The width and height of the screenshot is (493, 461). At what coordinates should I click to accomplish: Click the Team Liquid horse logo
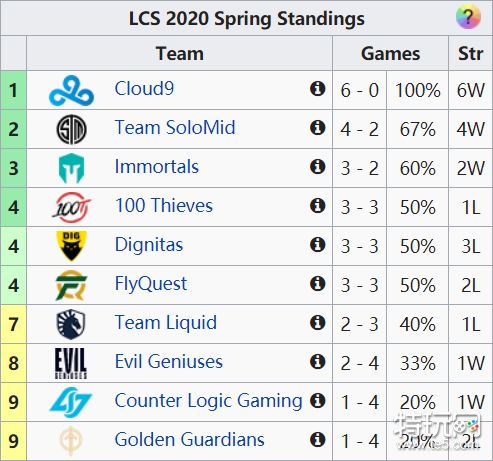[x=71, y=324]
